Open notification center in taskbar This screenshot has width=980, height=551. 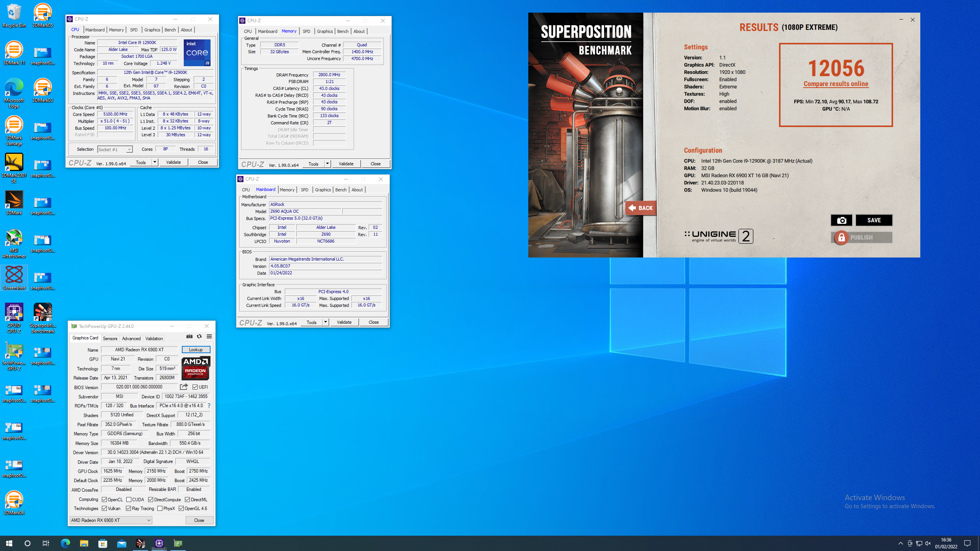pos(967,543)
